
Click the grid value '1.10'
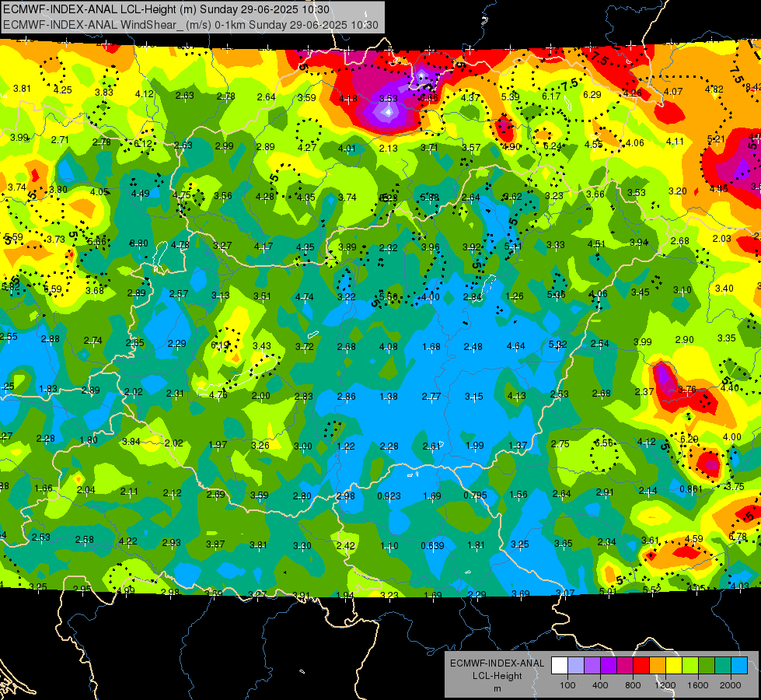389,545
